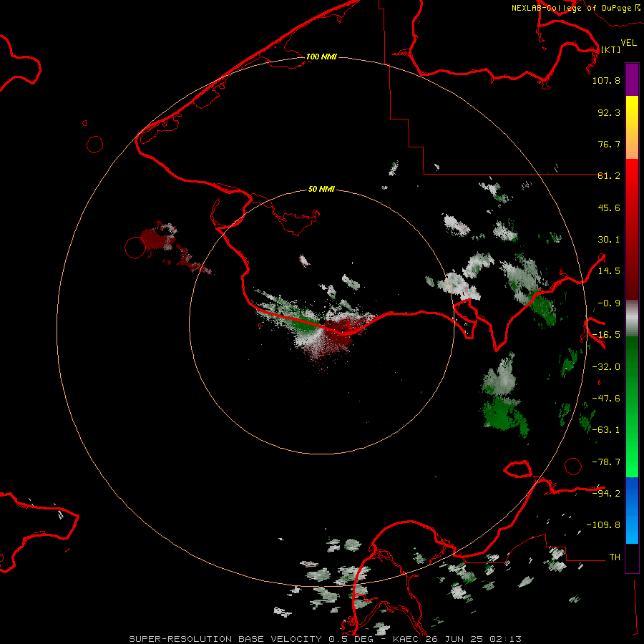Viewport: 644px width, 644px height.
Task: Pick the black TH segment of the color bar
Action: (x=632, y=557)
